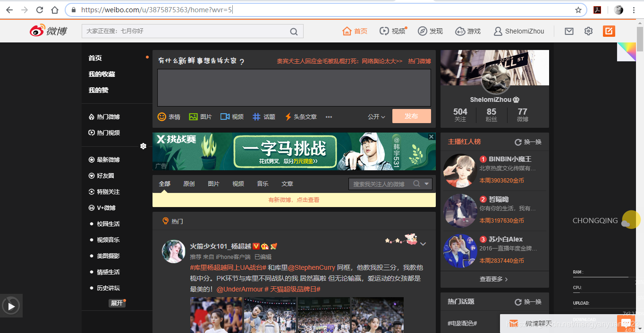Open 视频 in top navigation
644x333 pixels.
point(393,31)
